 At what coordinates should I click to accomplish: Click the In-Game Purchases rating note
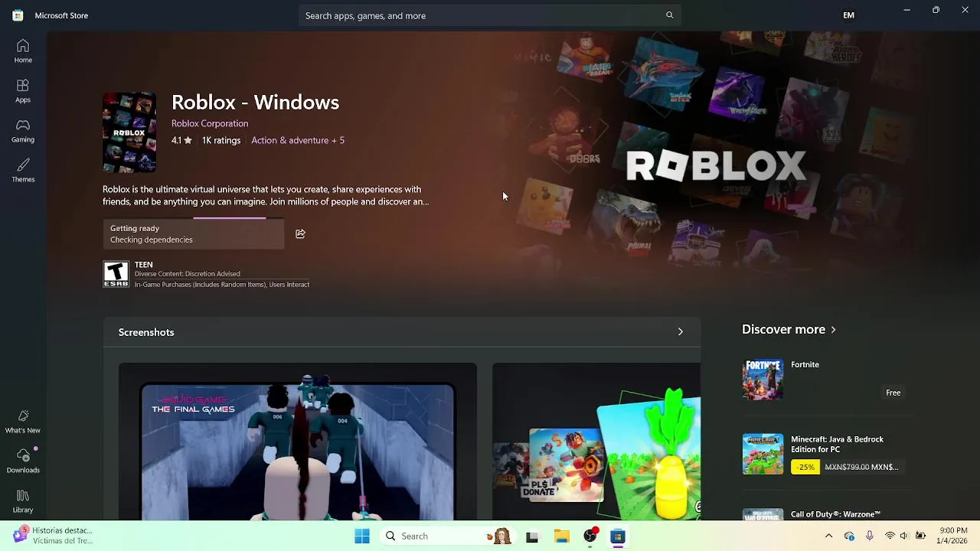[222, 285]
